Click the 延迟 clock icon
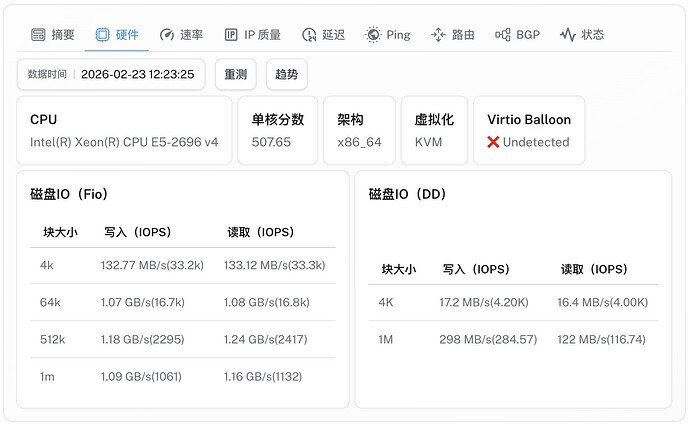This screenshot has height=427, width=690. click(x=309, y=34)
